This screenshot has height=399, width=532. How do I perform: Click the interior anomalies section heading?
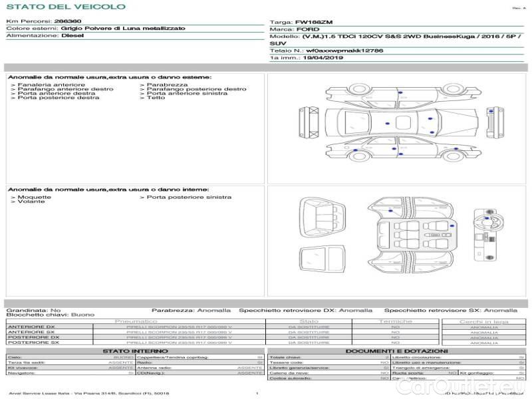(108, 190)
